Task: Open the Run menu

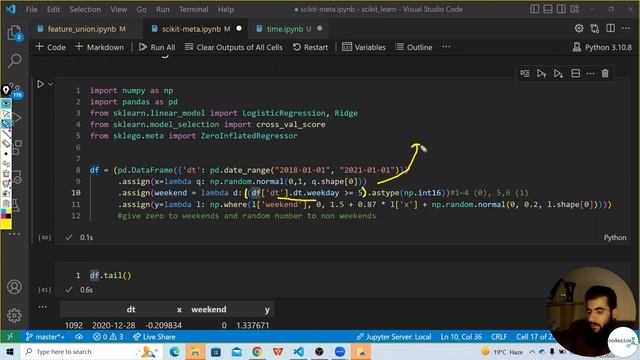Action: (x=162, y=9)
